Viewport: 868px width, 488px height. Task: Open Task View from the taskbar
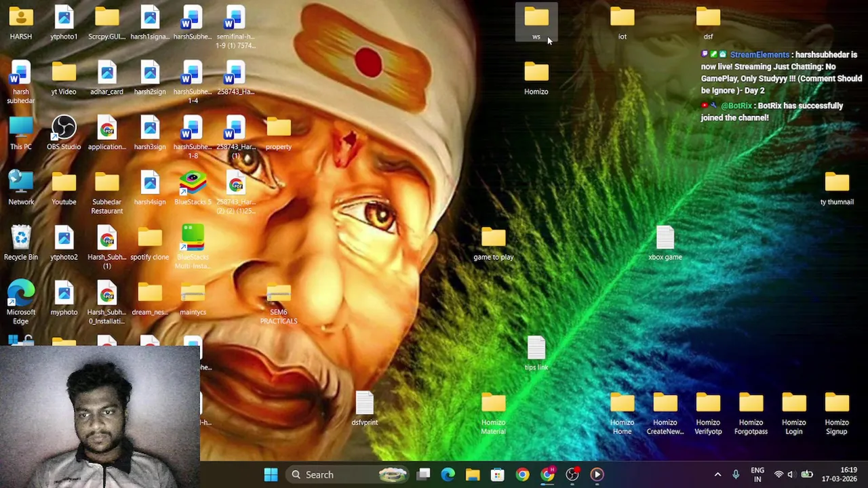coord(423,474)
